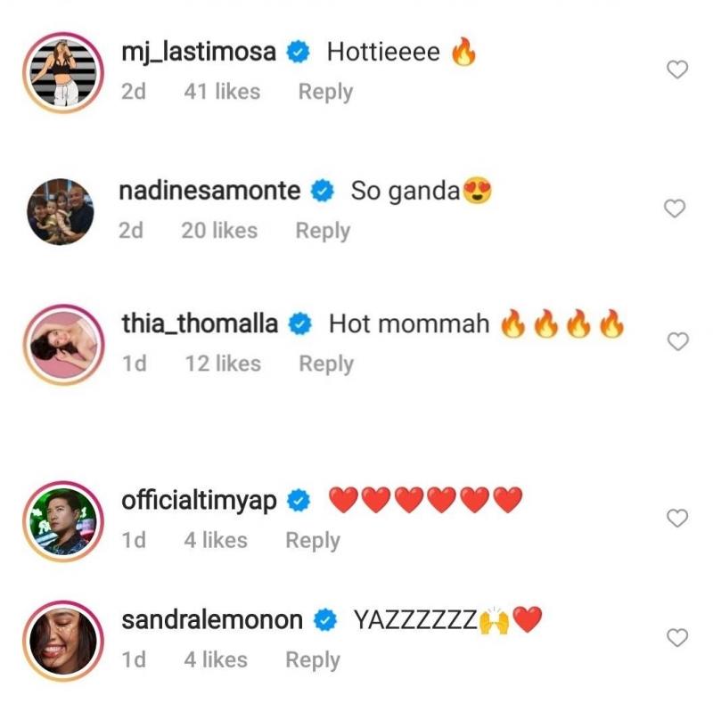Viewport: 713px width, 728px height.
Task: Reply to sandralemonon's comment
Action: tap(312, 659)
